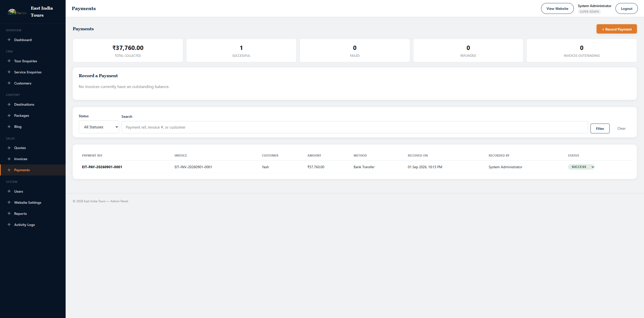
Task: Click the Total Collected stat card
Action: (128, 50)
